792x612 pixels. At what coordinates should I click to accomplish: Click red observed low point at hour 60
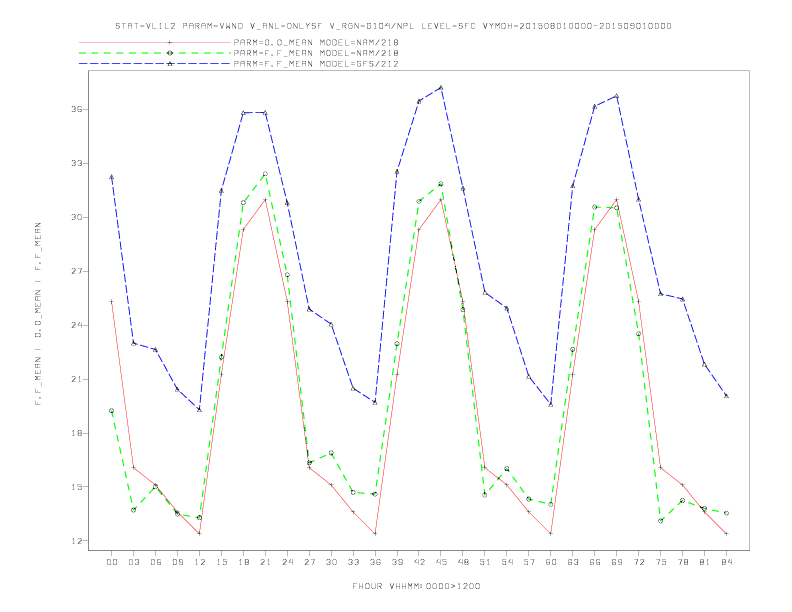[x=551, y=533]
